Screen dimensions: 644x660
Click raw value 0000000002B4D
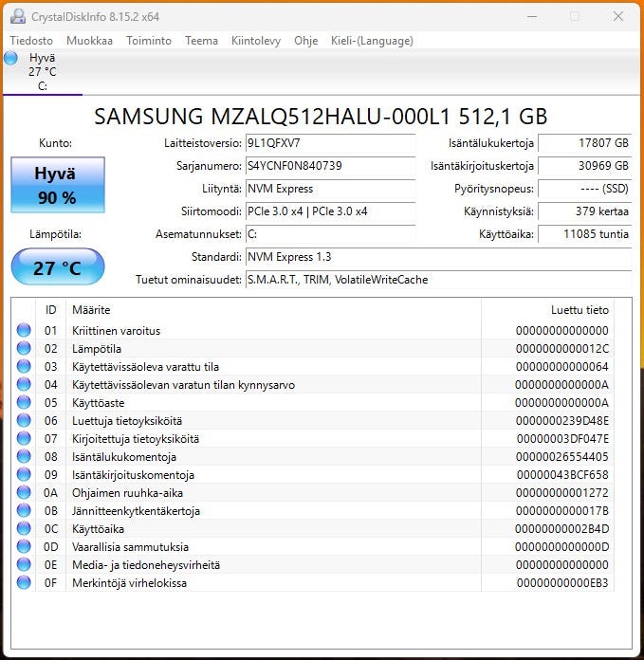pos(562,529)
